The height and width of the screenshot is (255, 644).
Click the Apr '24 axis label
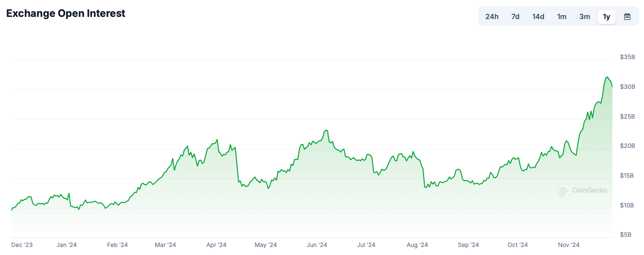tap(216, 245)
